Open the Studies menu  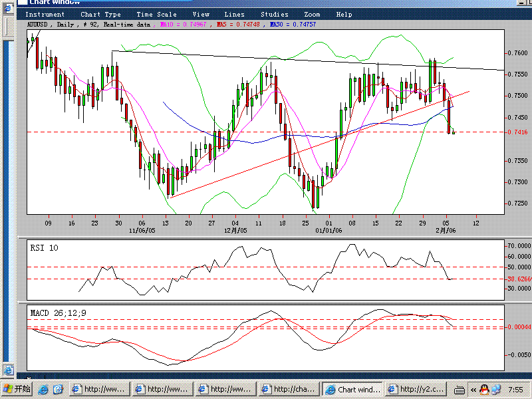[274, 14]
